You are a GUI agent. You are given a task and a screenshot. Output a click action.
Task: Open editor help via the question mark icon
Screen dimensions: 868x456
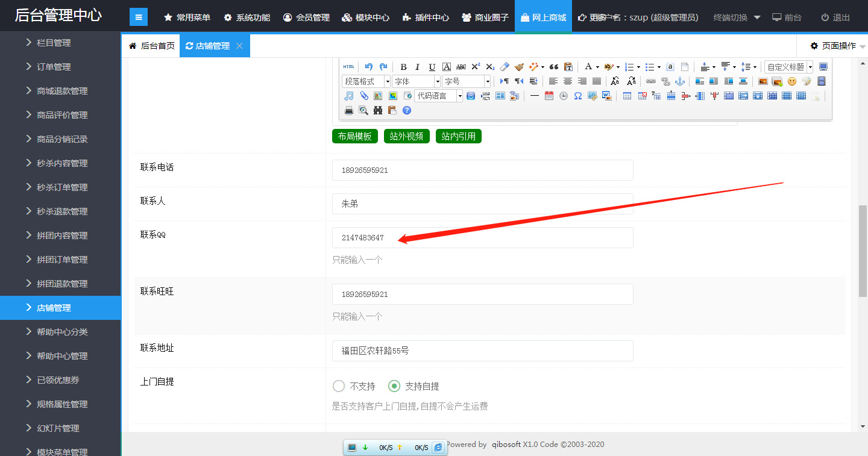407,110
